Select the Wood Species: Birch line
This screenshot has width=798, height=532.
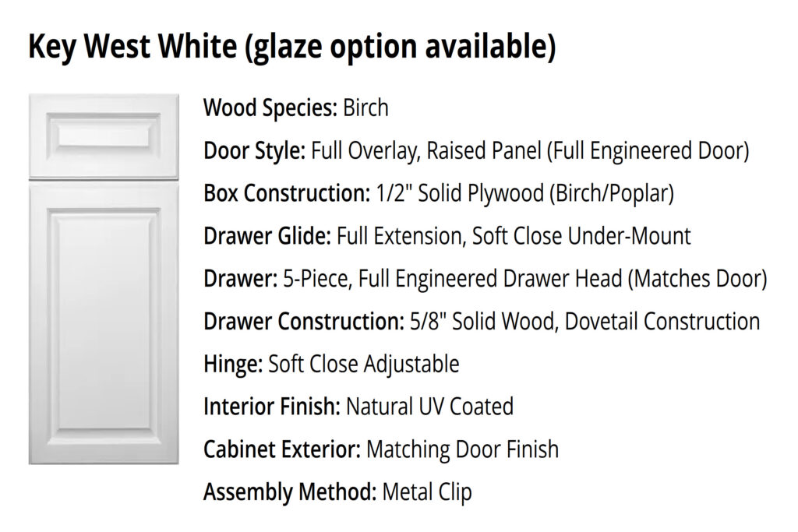[295, 107]
